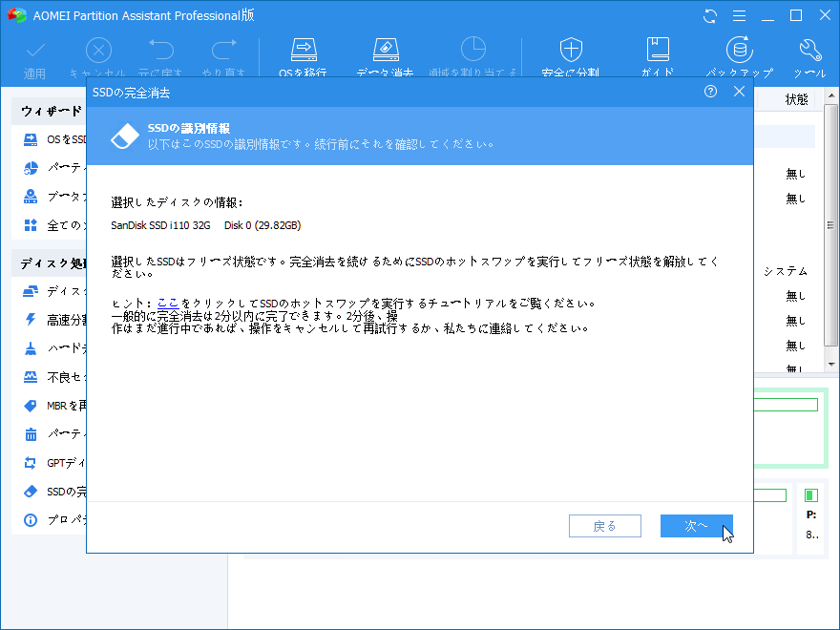Select the GPTディ convert icon in sidebar

(x=31, y=463)
